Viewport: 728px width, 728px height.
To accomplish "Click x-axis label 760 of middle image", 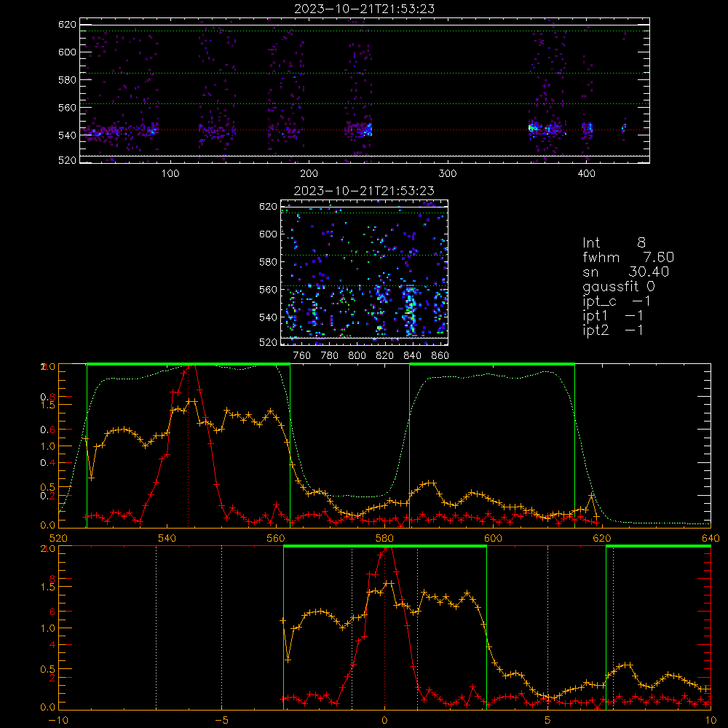I will pos(302,356).
